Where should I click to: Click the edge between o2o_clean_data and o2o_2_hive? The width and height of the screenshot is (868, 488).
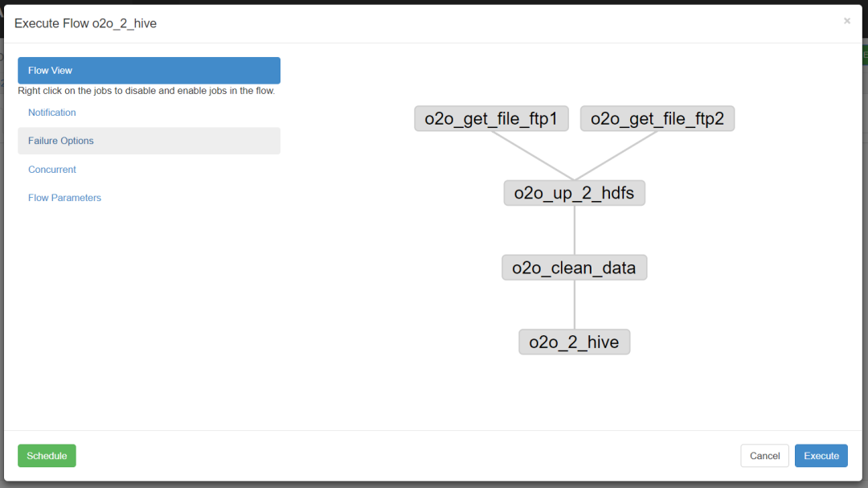[x=575, y=305]
